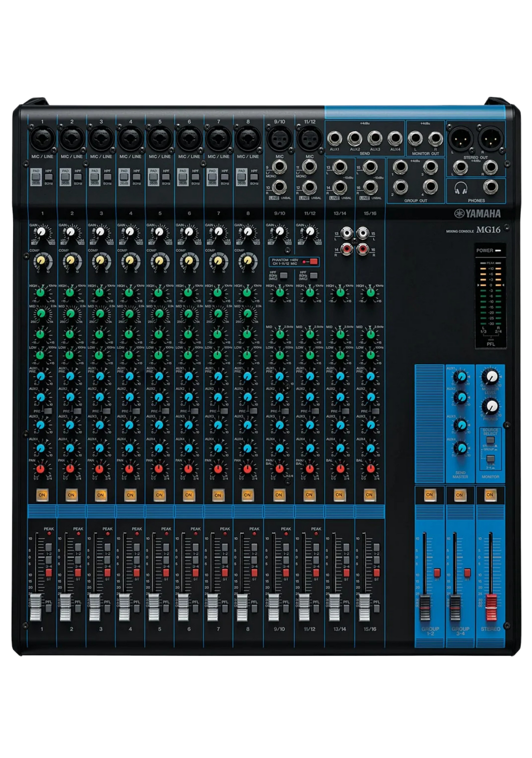Click the line input 9 L/MONO jack
532x758 pixels.
(x=279, y=167)
